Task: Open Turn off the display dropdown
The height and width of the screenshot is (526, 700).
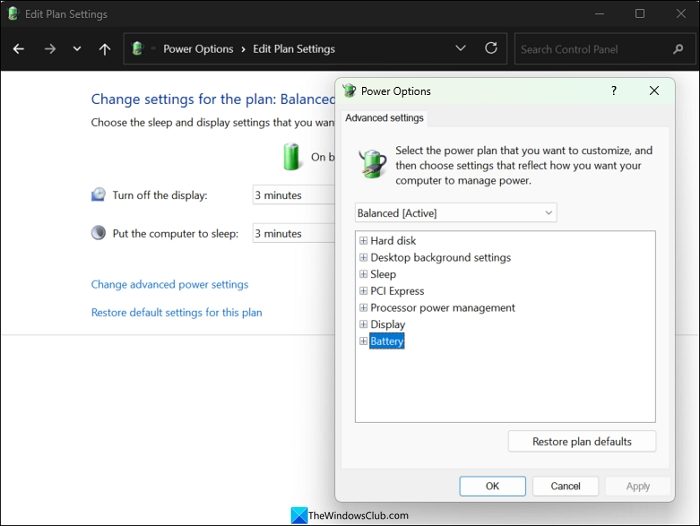Action: point(294,195)
